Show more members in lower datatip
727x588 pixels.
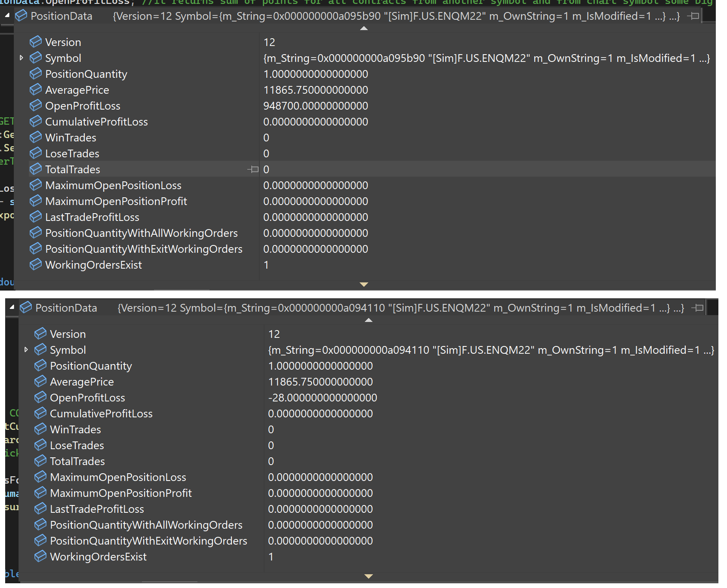369,576
